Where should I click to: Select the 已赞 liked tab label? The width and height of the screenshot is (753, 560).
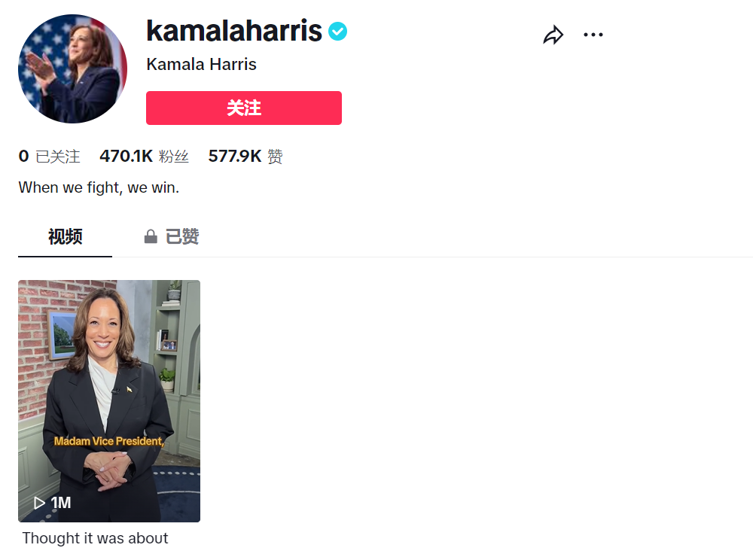coord(182,237)
